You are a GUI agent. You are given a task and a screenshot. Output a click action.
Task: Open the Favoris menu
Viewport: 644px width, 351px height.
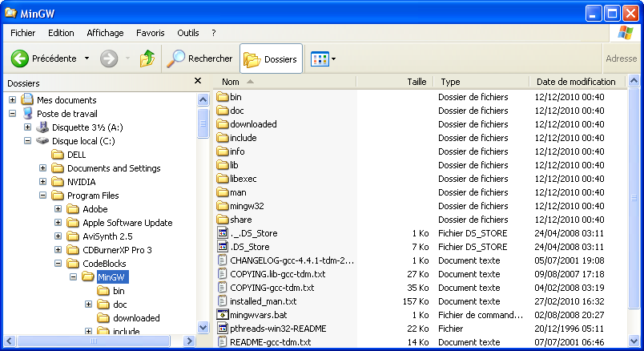(x=151, y=33)
